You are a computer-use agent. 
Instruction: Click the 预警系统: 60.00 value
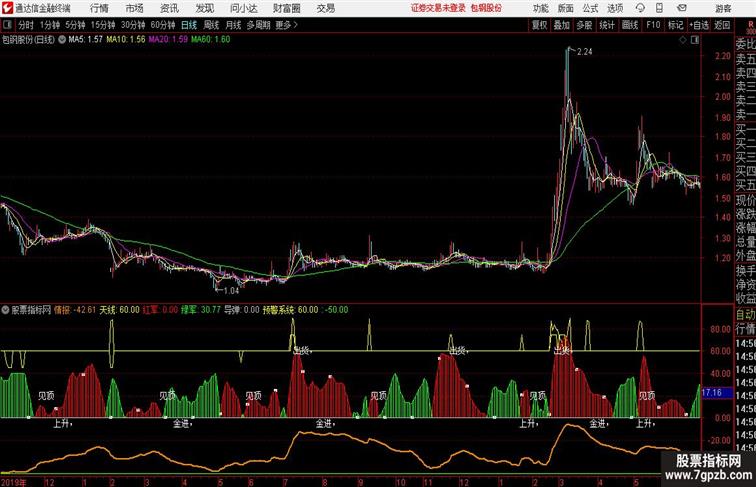click(291, 310)
